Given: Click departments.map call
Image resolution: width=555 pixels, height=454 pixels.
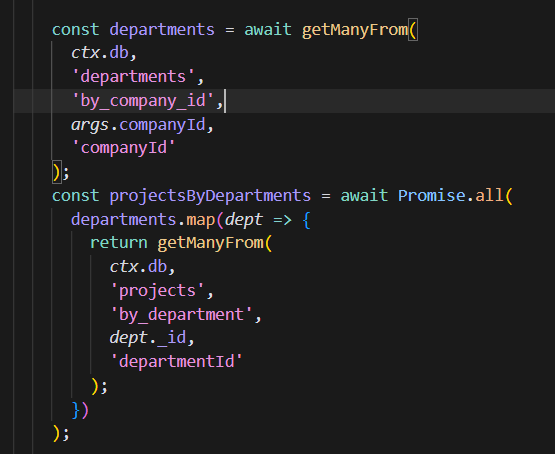Looking at the screenshot, I should (143, 220).
